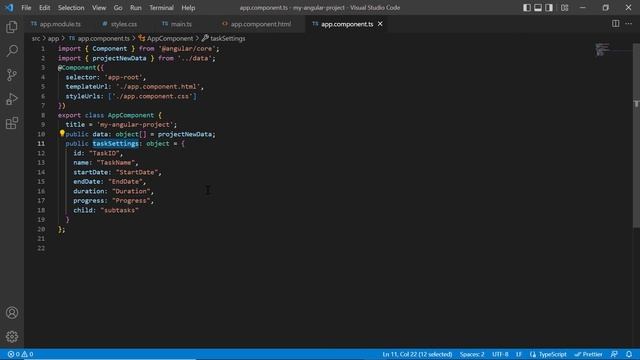
Task: Open the notifications bell in status bar
Action: (629, 354)
